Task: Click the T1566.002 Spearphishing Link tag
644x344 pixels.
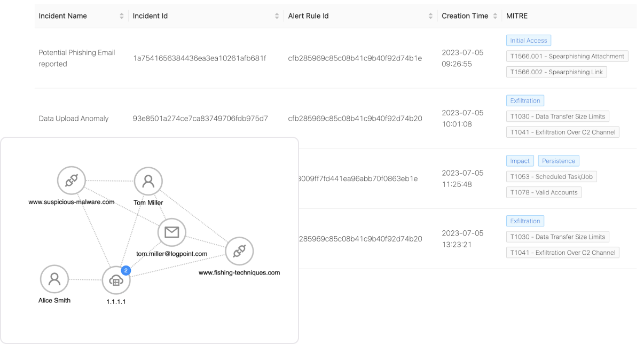Action: click(x=556, y=72)
